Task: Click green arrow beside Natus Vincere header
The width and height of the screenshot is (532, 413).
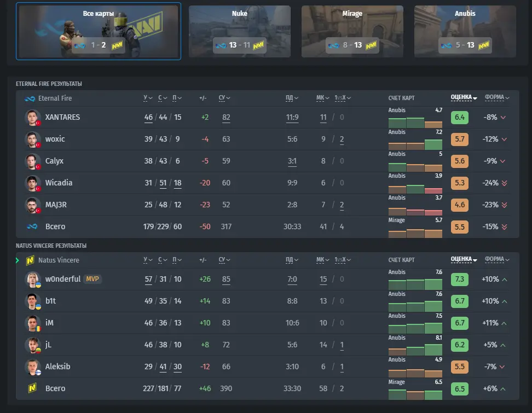Action: click(x=18, y=260)
